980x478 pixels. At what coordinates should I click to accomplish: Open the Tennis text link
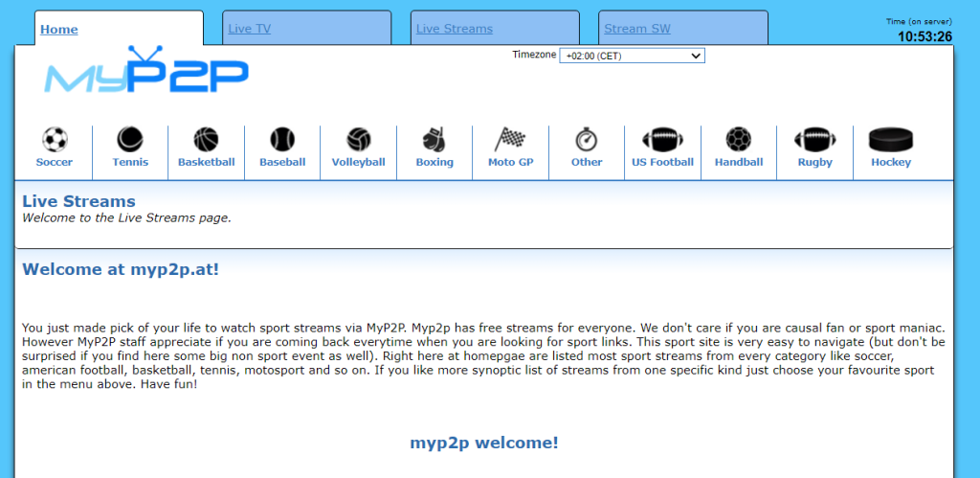coord(130,162)
